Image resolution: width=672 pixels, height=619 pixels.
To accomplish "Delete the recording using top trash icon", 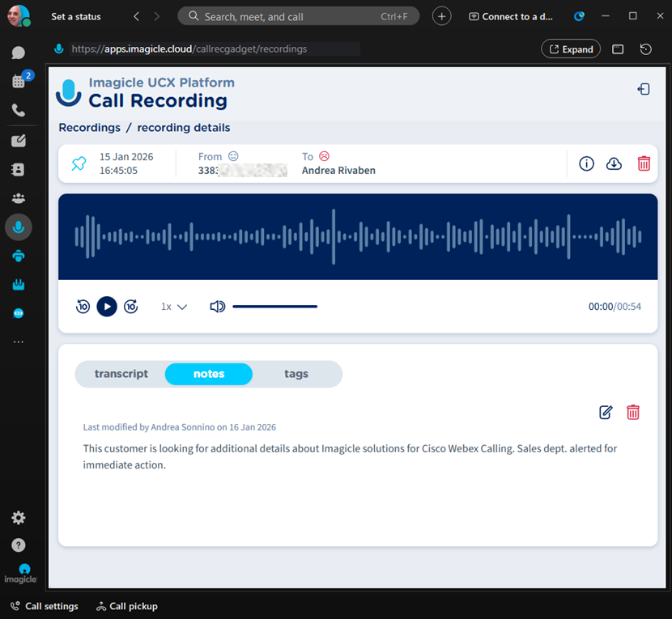I will (644, 163).
